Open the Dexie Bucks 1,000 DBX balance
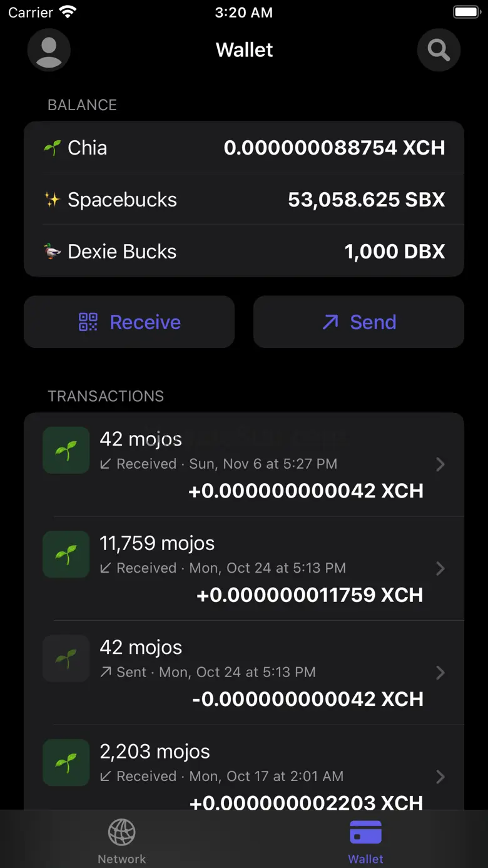 244,252
